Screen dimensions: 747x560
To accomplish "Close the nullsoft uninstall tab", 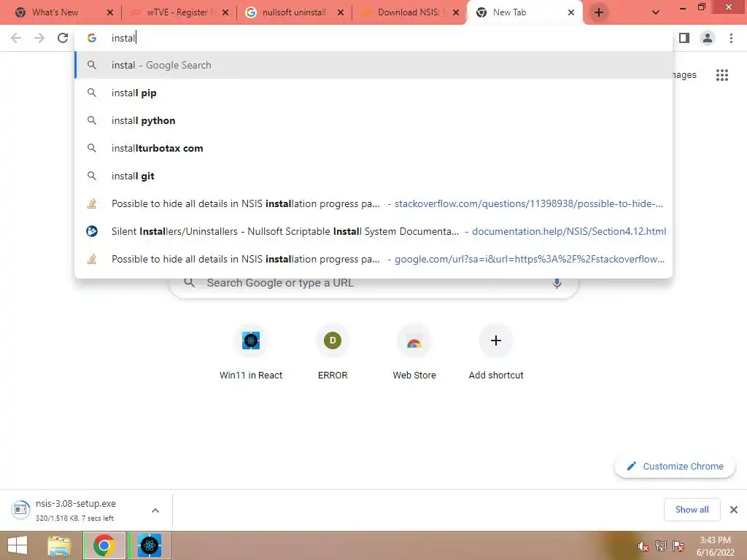I will click(341, 13).
